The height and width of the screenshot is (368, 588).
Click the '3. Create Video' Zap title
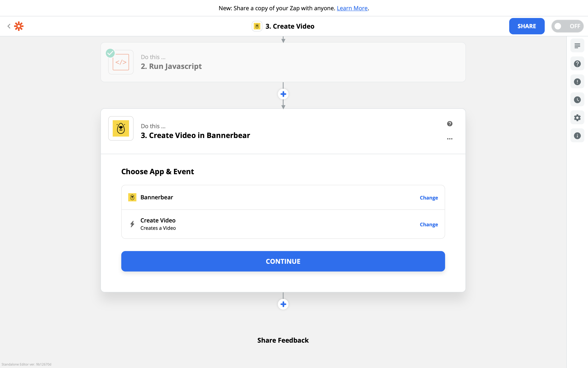pos(290,26)
